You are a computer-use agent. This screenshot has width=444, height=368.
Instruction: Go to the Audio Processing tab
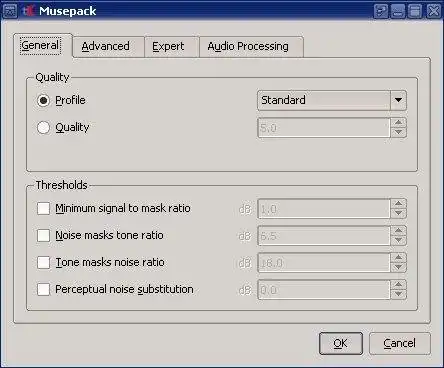click(x=251, y=47)
